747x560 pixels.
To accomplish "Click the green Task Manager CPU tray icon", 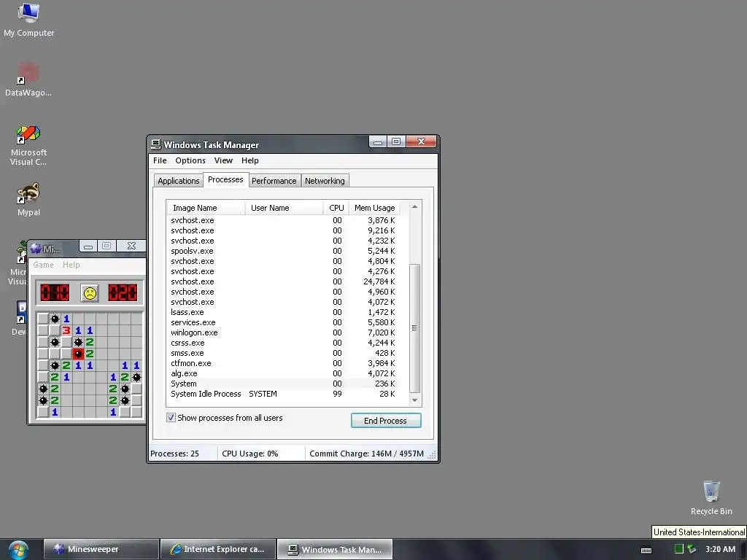I will pos(679,549).
